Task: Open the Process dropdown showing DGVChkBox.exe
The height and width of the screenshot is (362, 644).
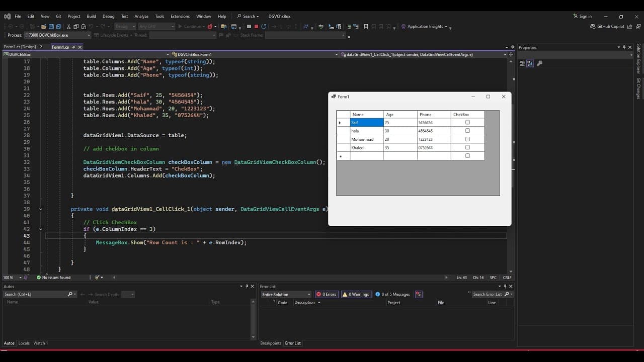Action: 57,35
